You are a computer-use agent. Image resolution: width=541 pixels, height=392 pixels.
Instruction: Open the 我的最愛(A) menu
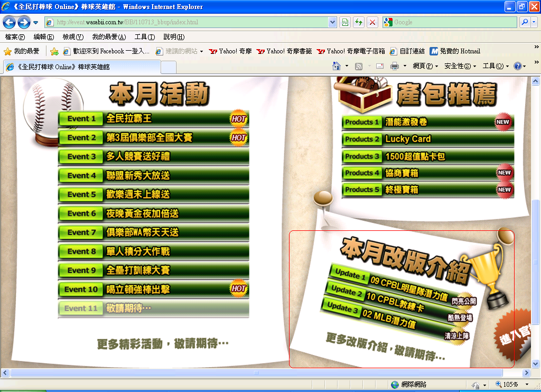tap(109, 37)
